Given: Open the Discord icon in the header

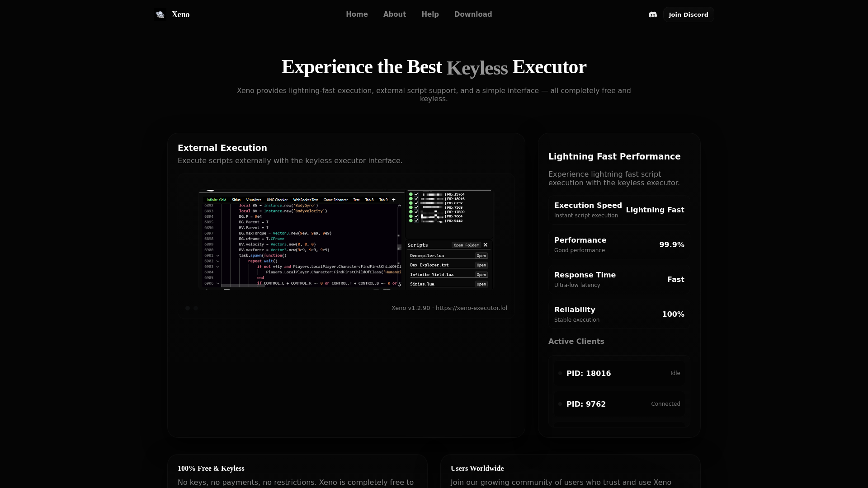Looking at the screenshot, I should click(x=653, y=14).
